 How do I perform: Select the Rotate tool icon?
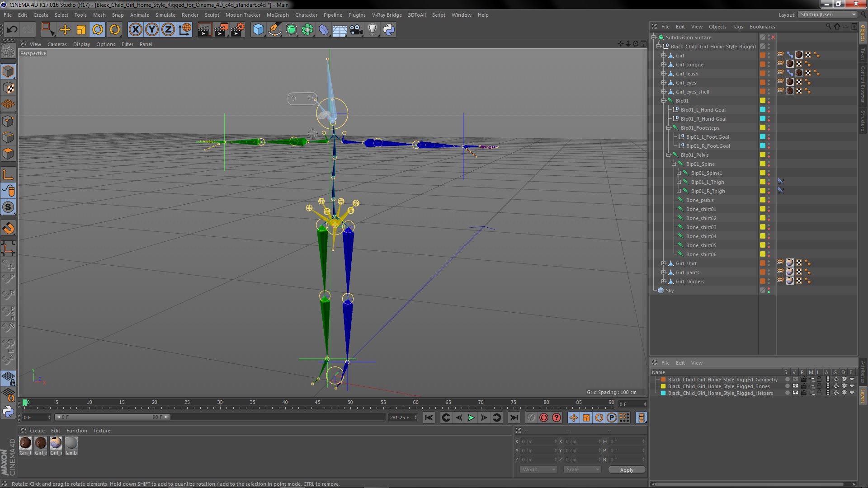coord(98,30)
